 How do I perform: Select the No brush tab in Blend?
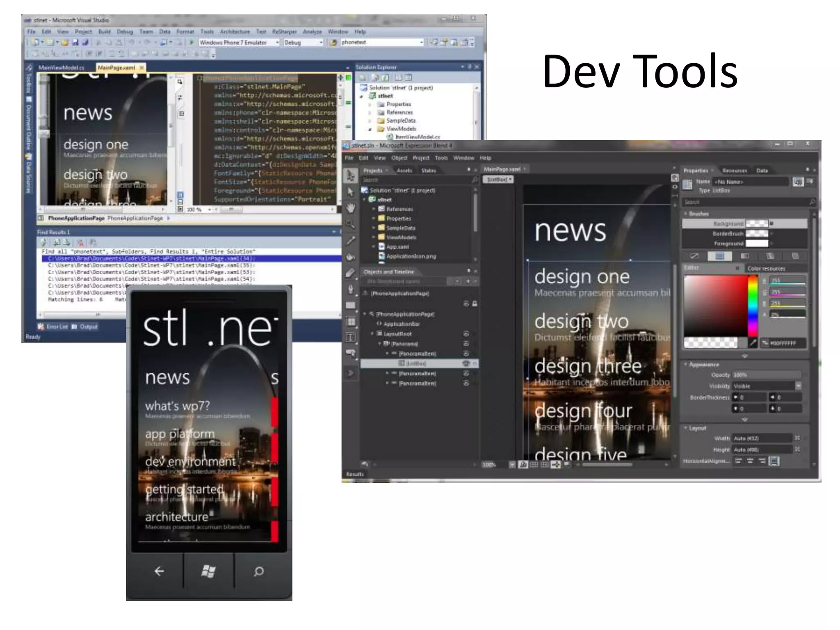[694, 256]
